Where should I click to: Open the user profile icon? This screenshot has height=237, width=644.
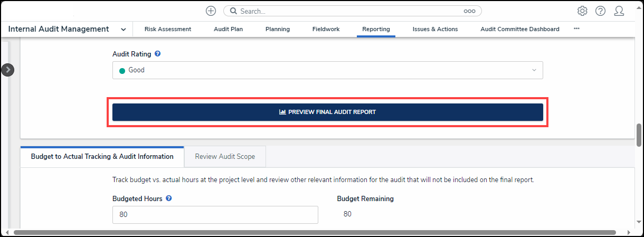click(x=619, y=11)
